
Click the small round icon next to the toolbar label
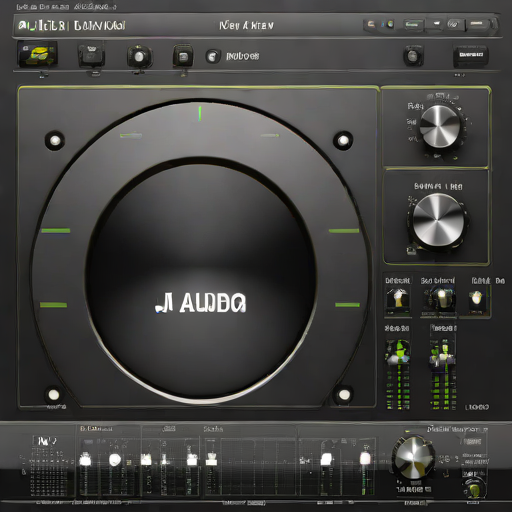(213, 56)
